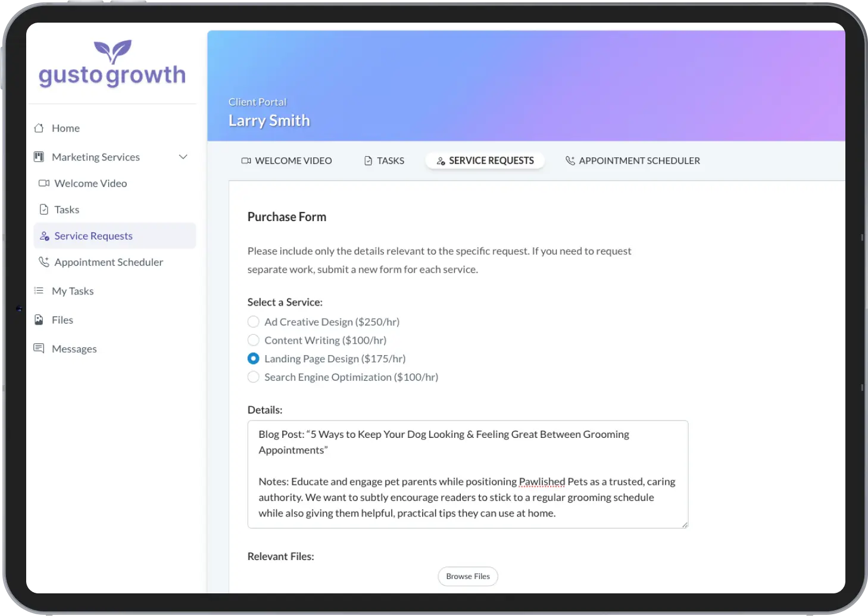
Task: Click the phone icon on Appointment Scheduler tab
Action: [x=570, y=160]
